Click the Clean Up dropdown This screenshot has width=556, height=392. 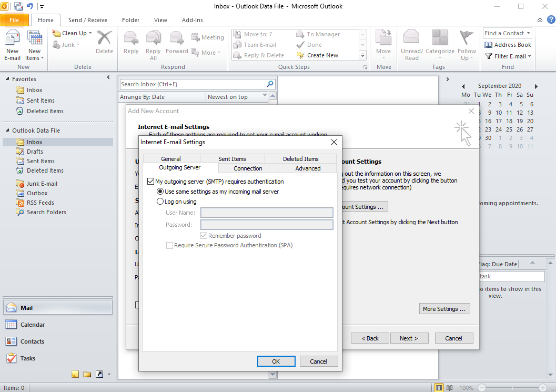point(72,33)
